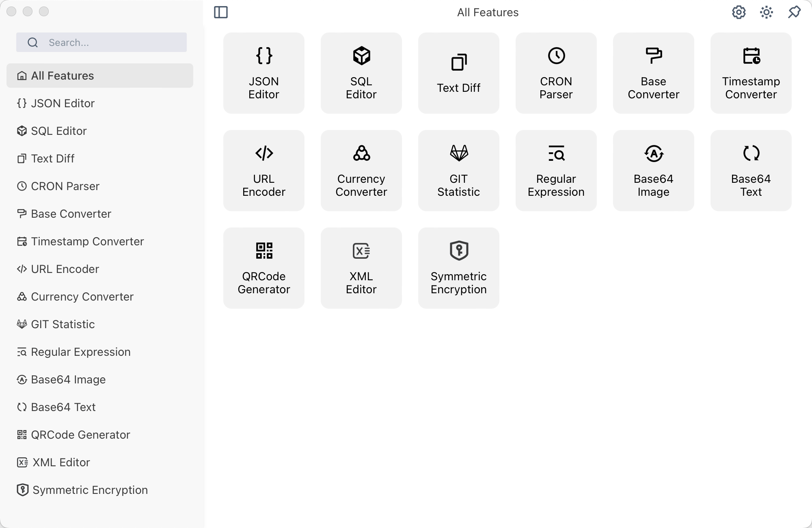Select Text Diff in the sidebar
Image resolution: width=812 pixels, height=528 pixels.
[x=53, y=158]
